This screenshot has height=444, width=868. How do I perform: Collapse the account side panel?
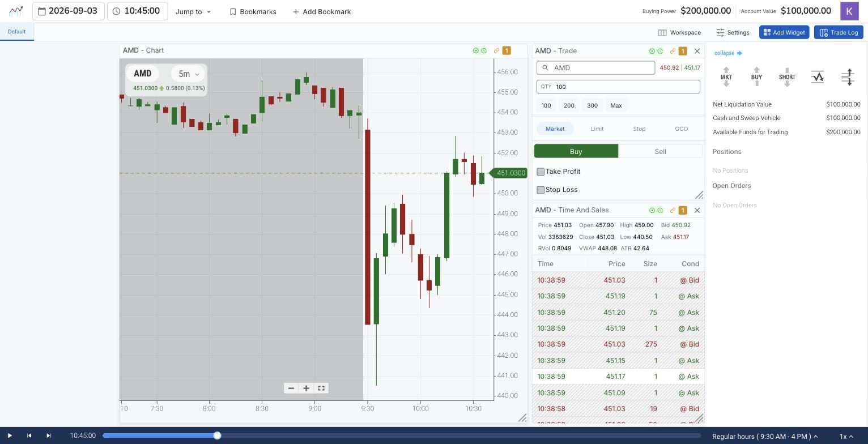[x=728, y=53]
